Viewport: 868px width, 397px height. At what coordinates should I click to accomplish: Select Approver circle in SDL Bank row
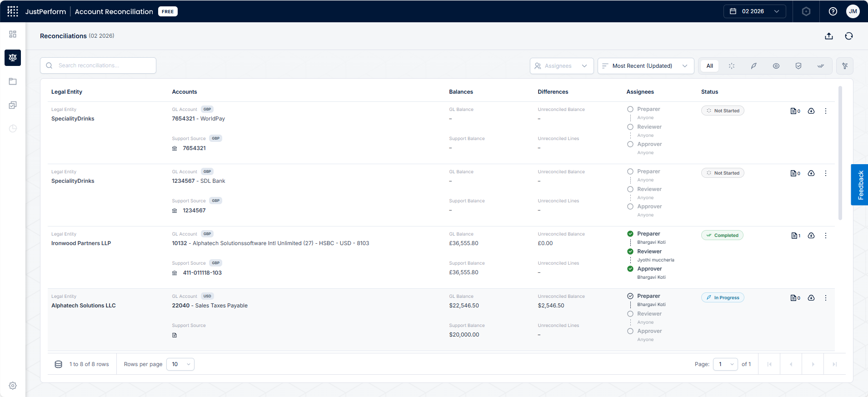(630, 206)
